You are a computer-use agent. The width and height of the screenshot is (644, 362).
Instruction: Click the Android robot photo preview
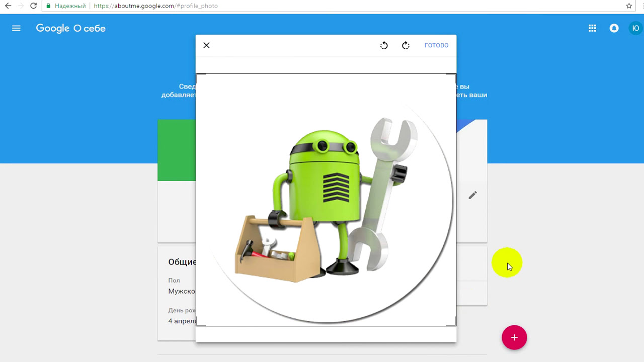coord(326,200)
